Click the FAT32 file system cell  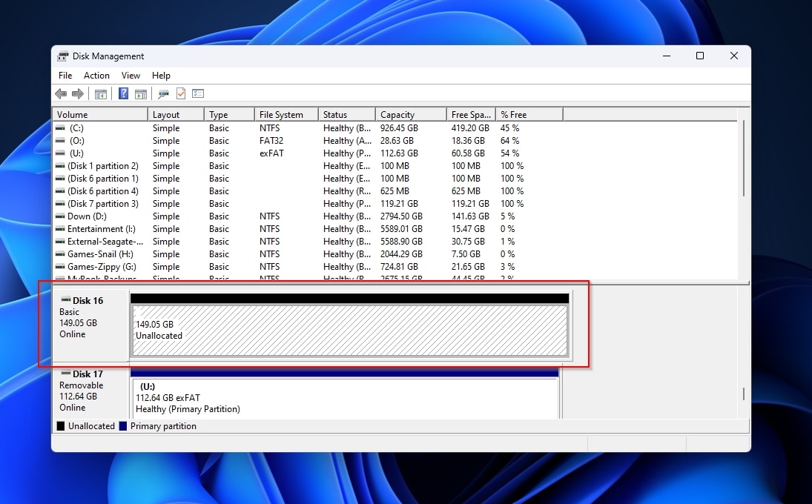(271, 141)
